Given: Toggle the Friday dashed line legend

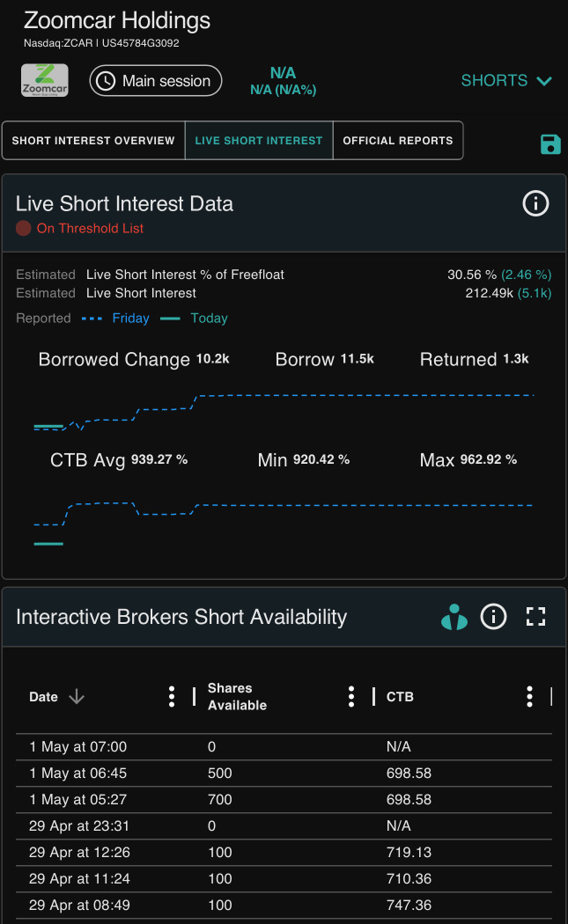Looking at the screenshot, I should click(x=115, y=319).
